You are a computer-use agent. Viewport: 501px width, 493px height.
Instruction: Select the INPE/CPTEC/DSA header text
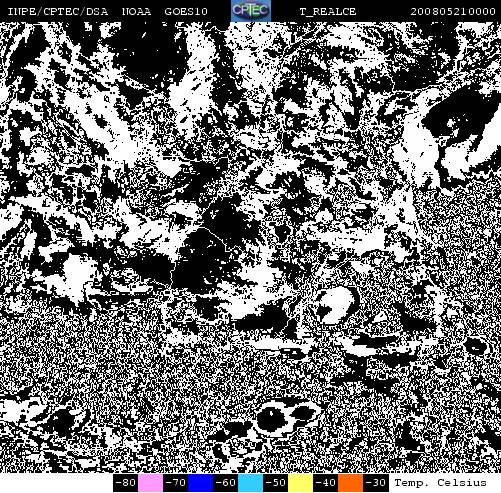point(58,12)
